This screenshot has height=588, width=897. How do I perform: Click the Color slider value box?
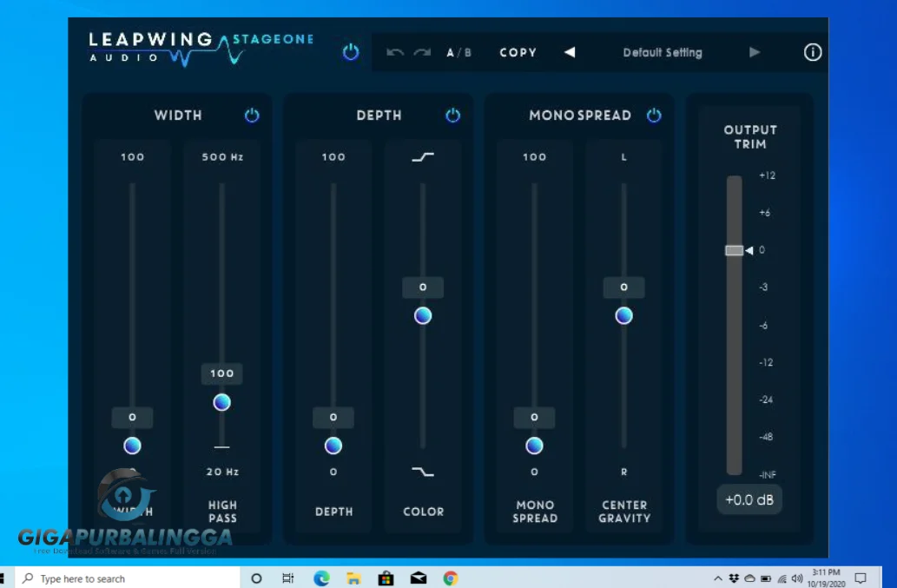(423, 287)
